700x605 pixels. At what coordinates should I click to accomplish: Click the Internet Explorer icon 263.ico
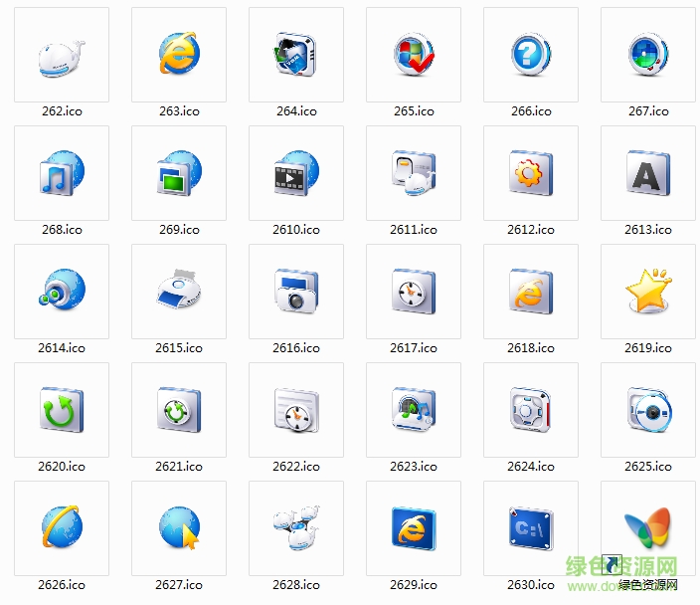(x=179, y=54)
